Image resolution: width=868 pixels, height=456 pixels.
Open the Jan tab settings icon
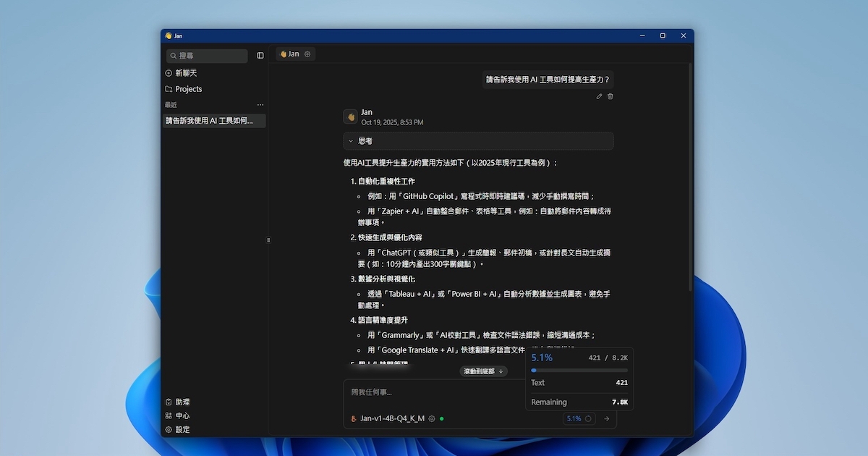[x=307, y=54]
